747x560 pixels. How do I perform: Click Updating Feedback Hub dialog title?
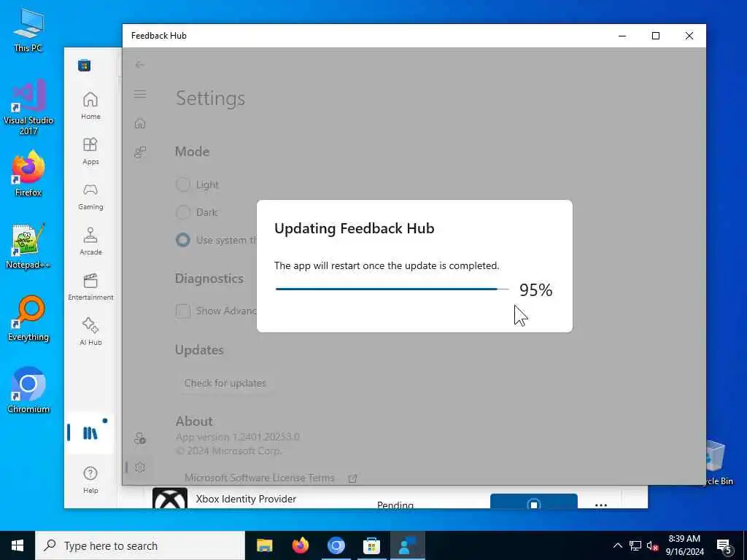tap(355, 228)
